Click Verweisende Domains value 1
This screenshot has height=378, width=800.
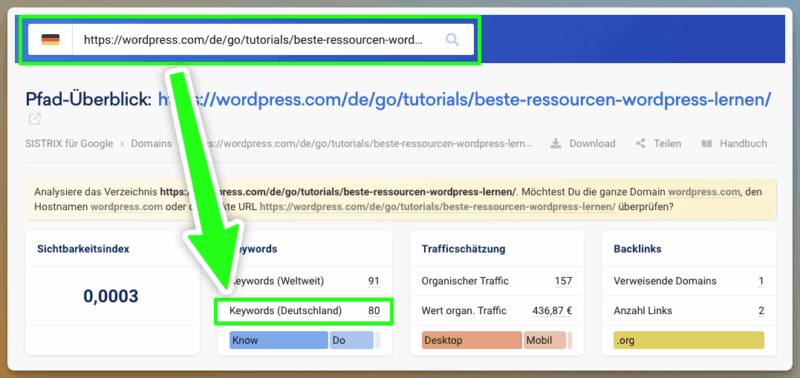tap(761, 281)
